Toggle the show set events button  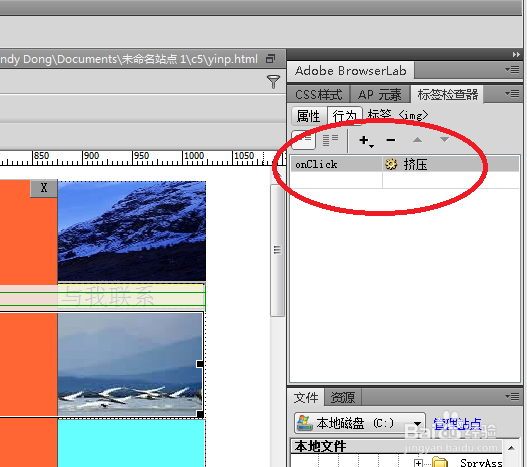pyautogui.click(x=303, y=140)
